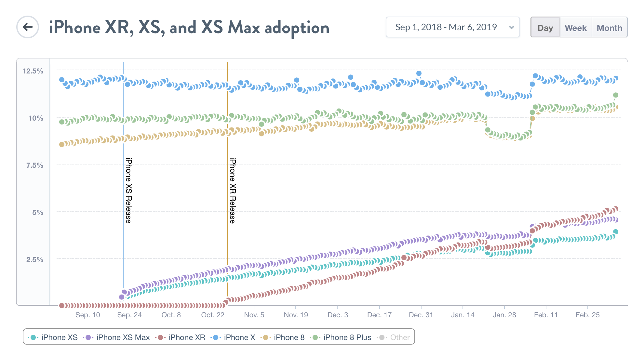Click the iPhone XS Max purple legend marker
Viewport: 644px width, 355px height.
point(88,337)
